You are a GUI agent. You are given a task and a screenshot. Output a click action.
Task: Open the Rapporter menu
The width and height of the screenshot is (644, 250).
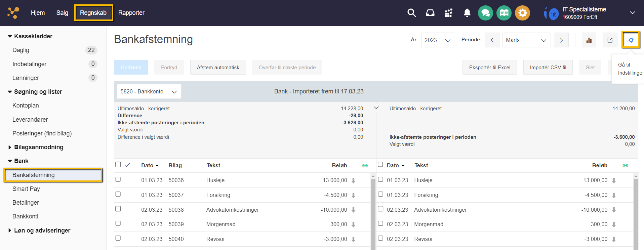(x=131, y=13)
